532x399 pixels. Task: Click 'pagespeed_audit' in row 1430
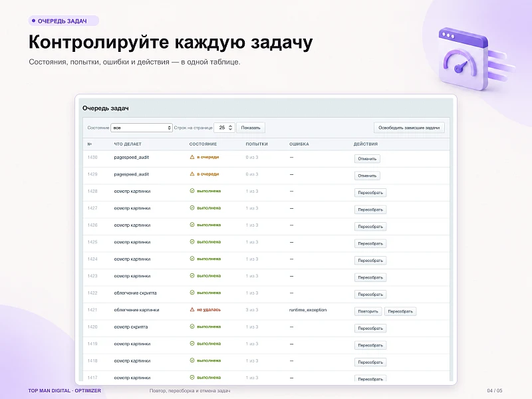click(x=131, y=157)
